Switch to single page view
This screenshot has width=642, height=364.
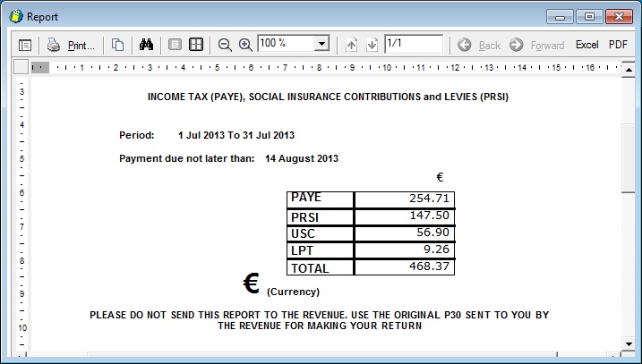point(175,45)
